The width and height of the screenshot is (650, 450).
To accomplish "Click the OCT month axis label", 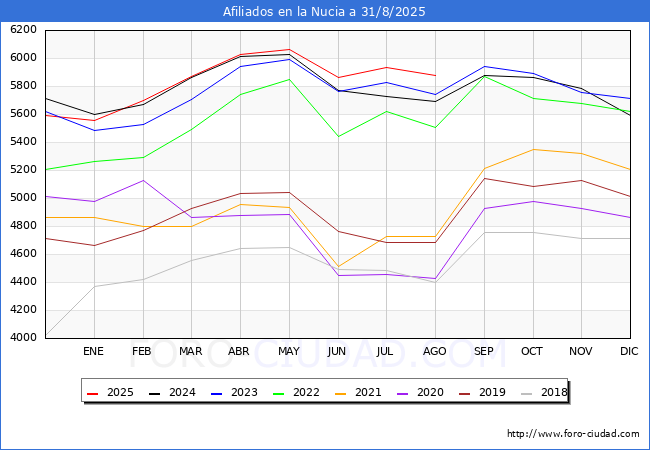I will (x=532, y=351).
